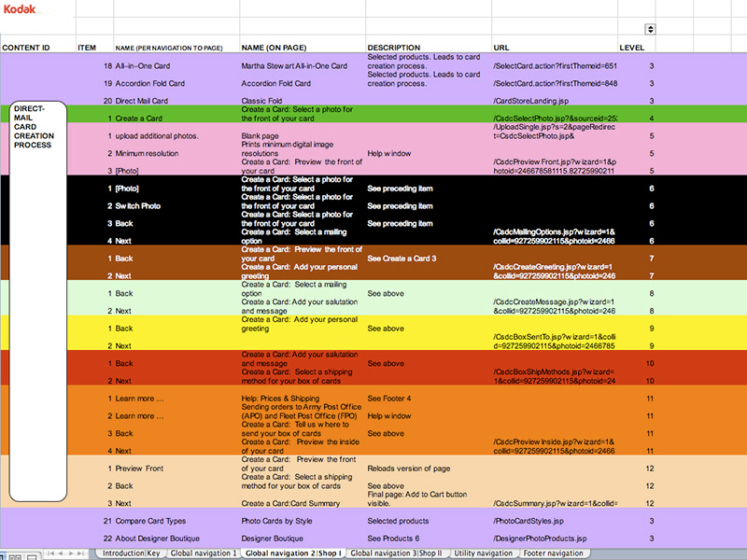Select the upload additional photos cell
Image resolution: width=747 pixels, height=560 pixels.
(x=157, y=136)
